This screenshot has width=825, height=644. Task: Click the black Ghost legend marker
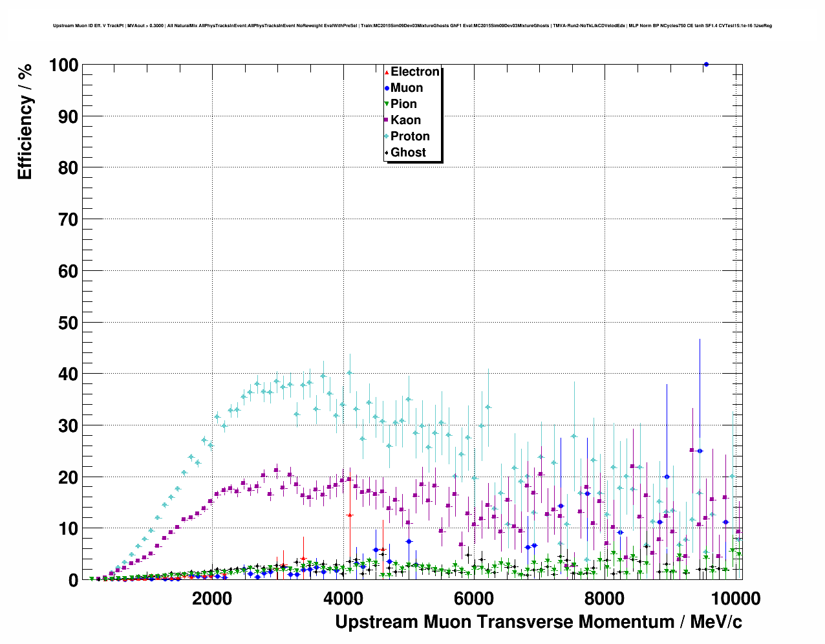tap(387, 153)
